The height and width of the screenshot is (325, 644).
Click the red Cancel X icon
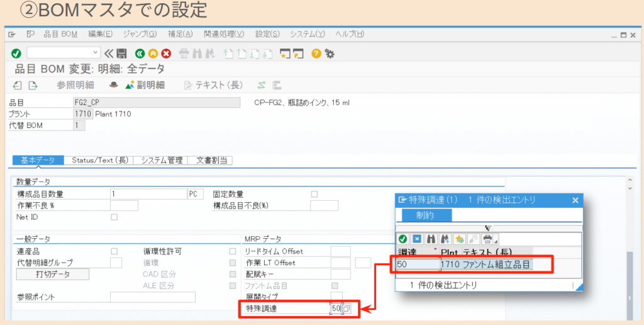tap(166, 53)
